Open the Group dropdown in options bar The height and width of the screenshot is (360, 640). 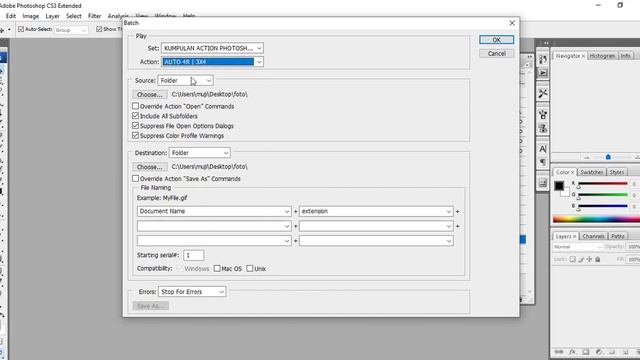(x=71, y=30)
